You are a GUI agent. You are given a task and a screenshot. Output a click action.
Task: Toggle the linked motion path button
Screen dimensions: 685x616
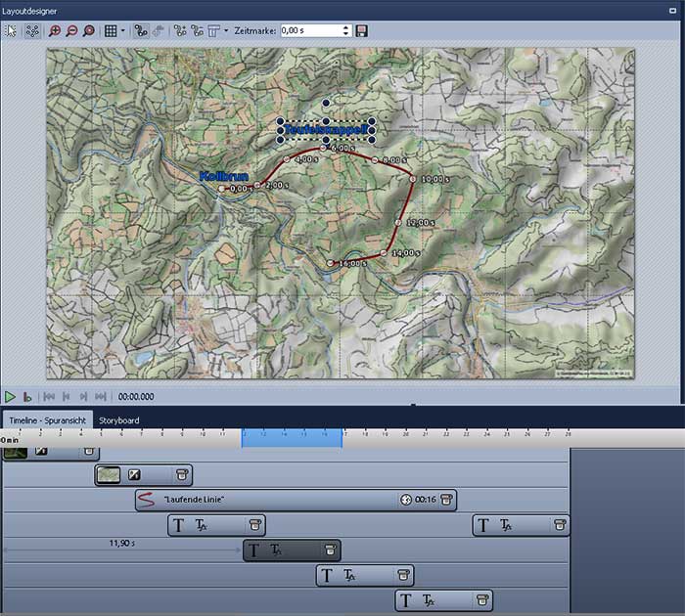(140, 30)
